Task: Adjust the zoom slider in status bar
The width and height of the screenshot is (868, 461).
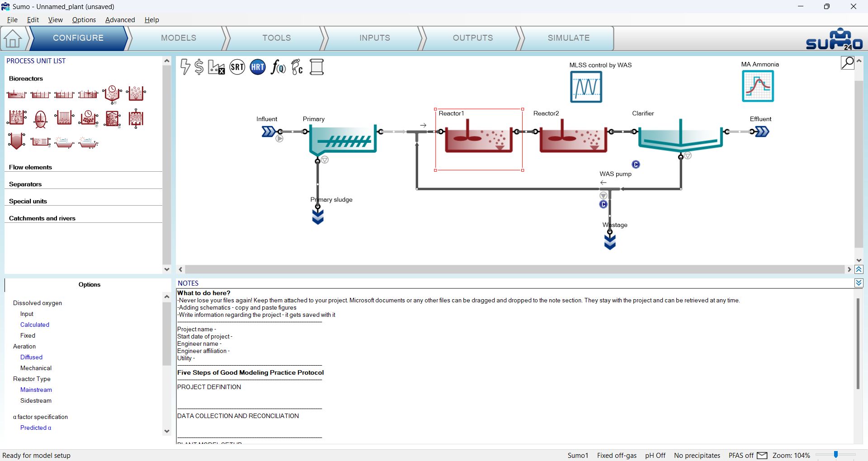Action: click(x=836, y=455)
